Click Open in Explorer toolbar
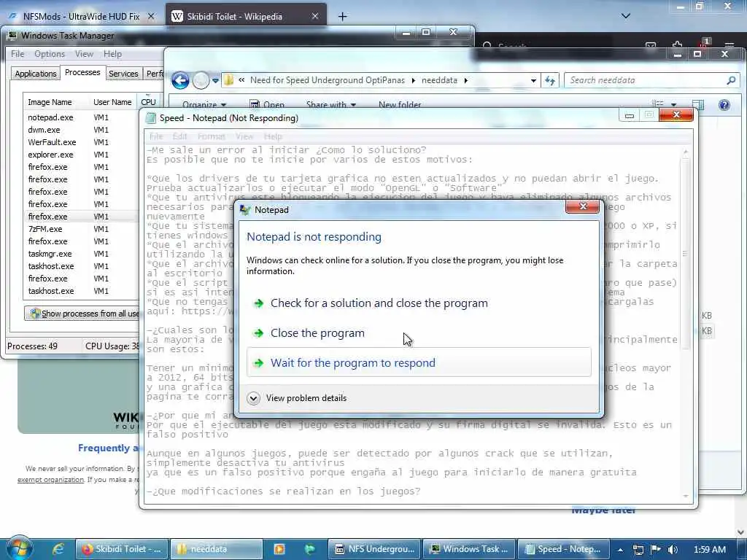 (267, 105)
